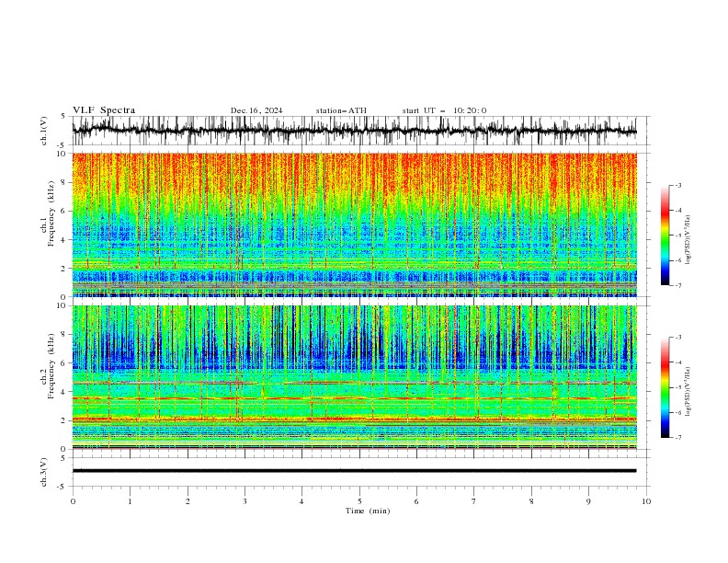The height and width of the screenshot is (563, 728).
Task: Click the ch.3(V) axis label
Action: [44, 472]
